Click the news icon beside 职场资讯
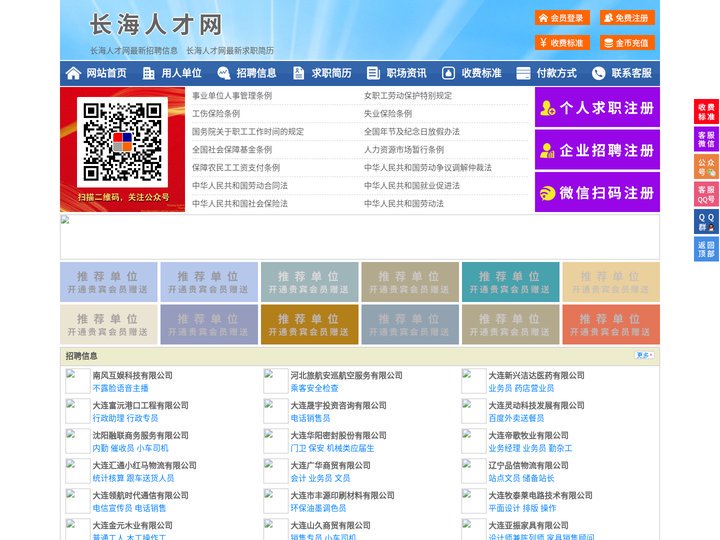The height and width of the screenshot is (540, 720). 373,73
